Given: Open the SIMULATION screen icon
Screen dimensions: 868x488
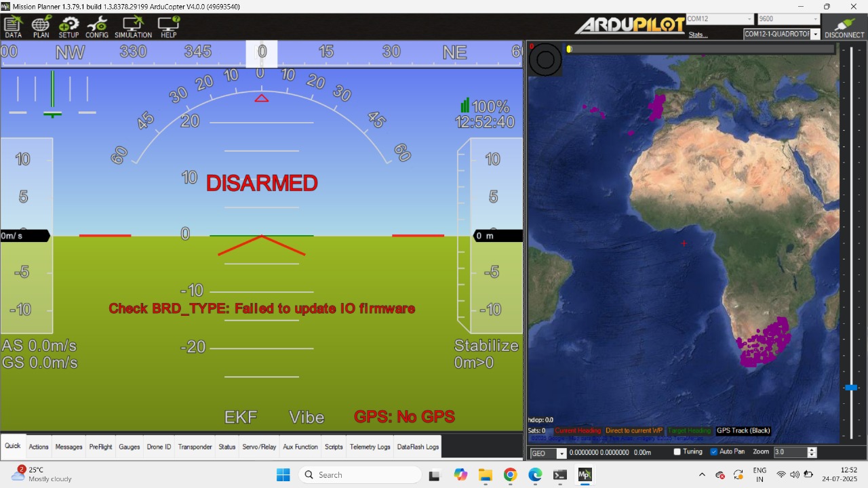Looking at the screenshot, I should pyautogui.click(x=133, y=27).
